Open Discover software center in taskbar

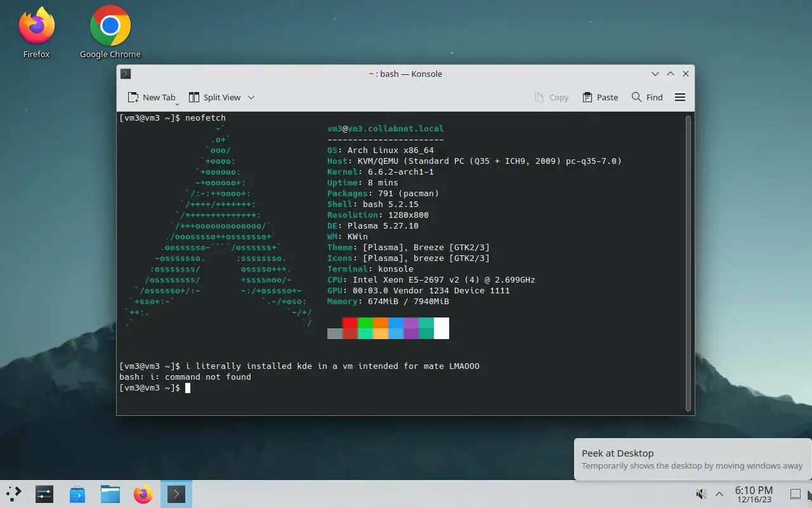point(77,493)
